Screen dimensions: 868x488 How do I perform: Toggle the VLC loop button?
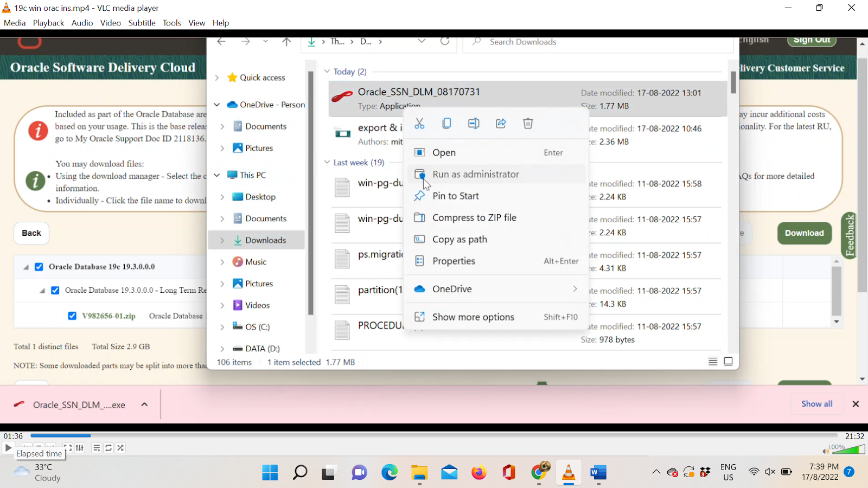pyautogui.click(x=108, y=448)
